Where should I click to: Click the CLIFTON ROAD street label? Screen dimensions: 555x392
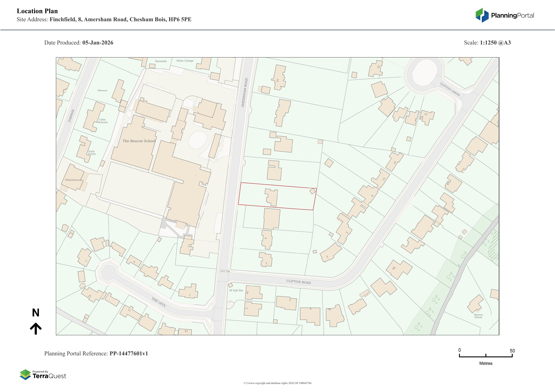(x=299, y=282)
